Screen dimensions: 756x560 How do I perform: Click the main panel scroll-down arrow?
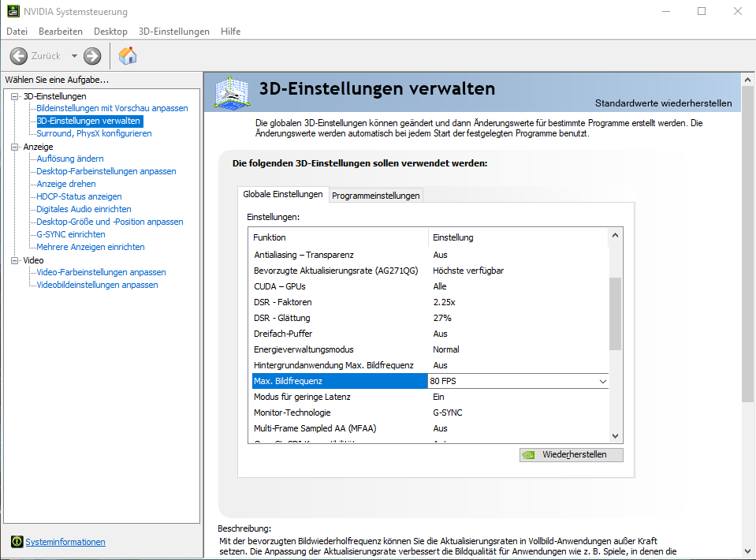[x=748, y=551]
